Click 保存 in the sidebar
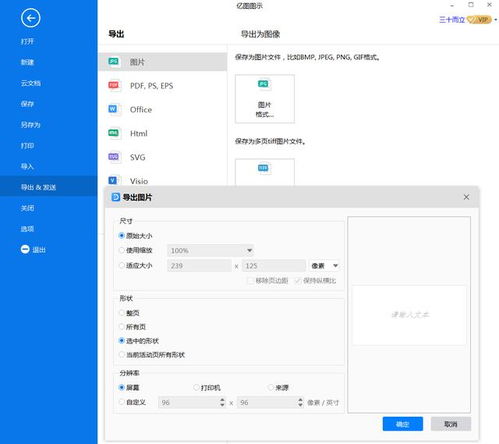The height and width of the screenshot is (444, 499). click(27, 104)
